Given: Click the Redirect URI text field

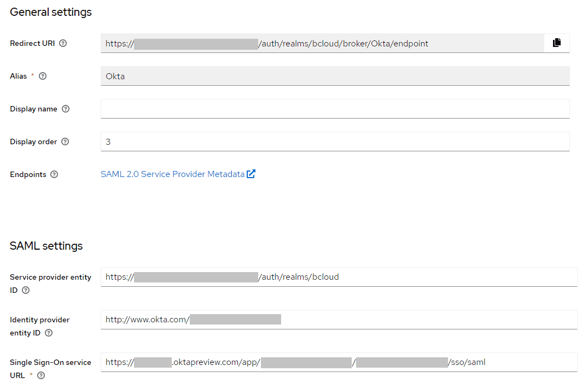Looking at the screenshot, I should [322, 43].
